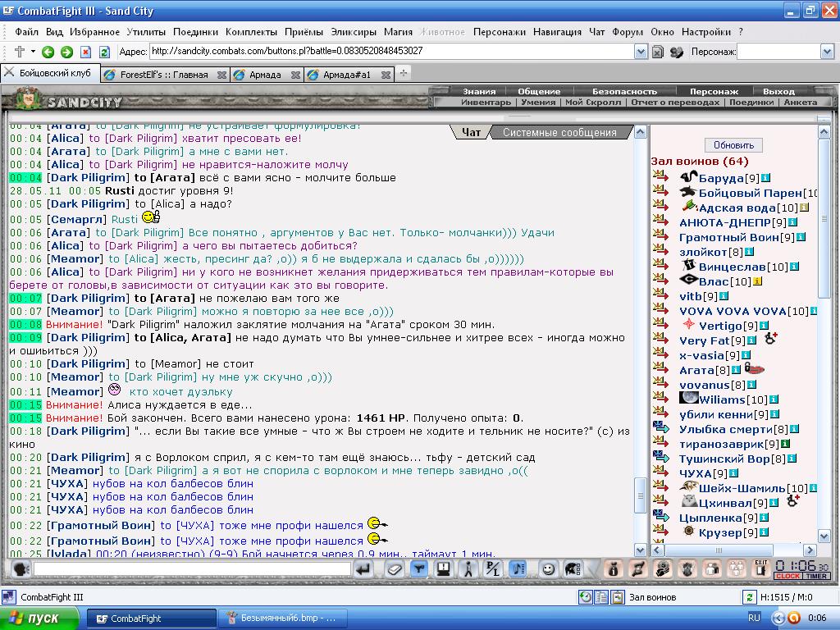Click the Обновить button
This screenshot has height=630, width=840.
pos(733,145)
